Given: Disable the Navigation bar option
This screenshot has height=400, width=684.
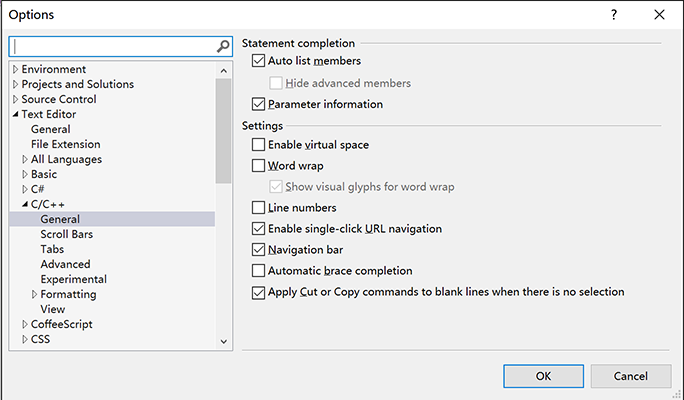Looking at the screenshot, I should (258, 250).
